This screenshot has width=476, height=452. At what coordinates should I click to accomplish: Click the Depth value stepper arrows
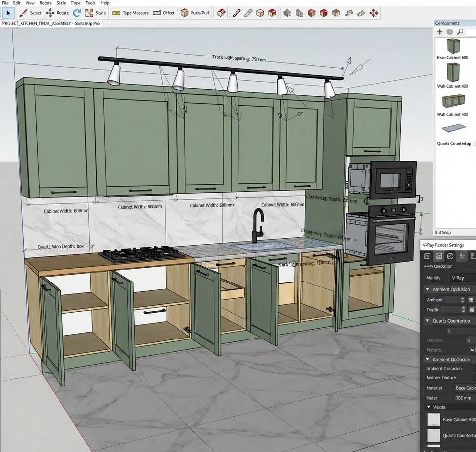(x=463, y=309)
